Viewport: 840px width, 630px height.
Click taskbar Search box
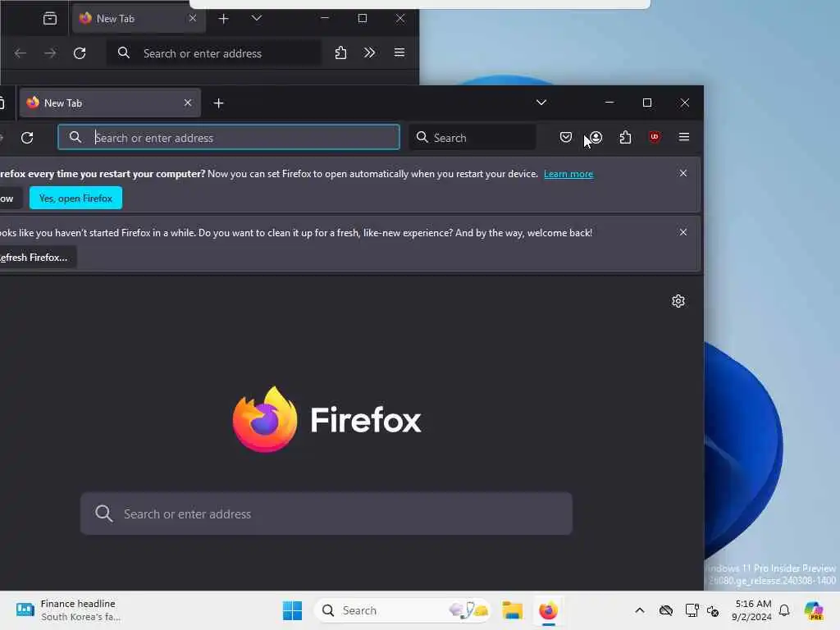(402, 610)
